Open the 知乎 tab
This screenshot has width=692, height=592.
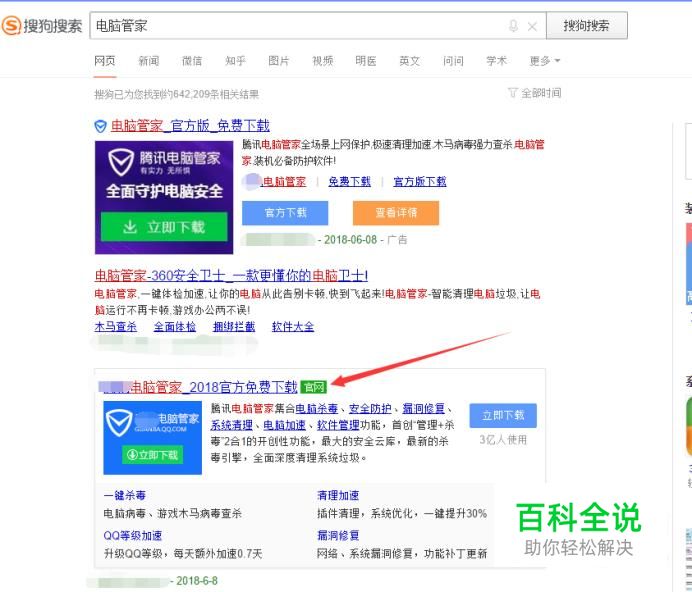pos(235,61)
